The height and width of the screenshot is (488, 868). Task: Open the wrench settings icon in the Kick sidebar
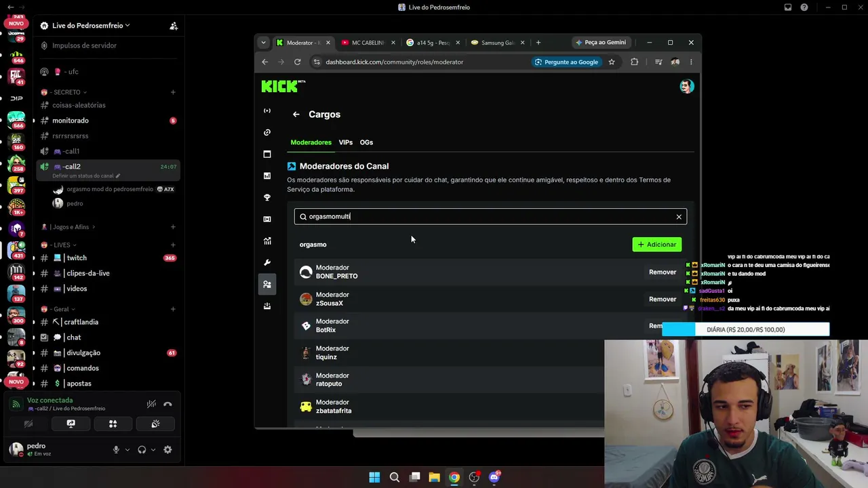point(267,262)
